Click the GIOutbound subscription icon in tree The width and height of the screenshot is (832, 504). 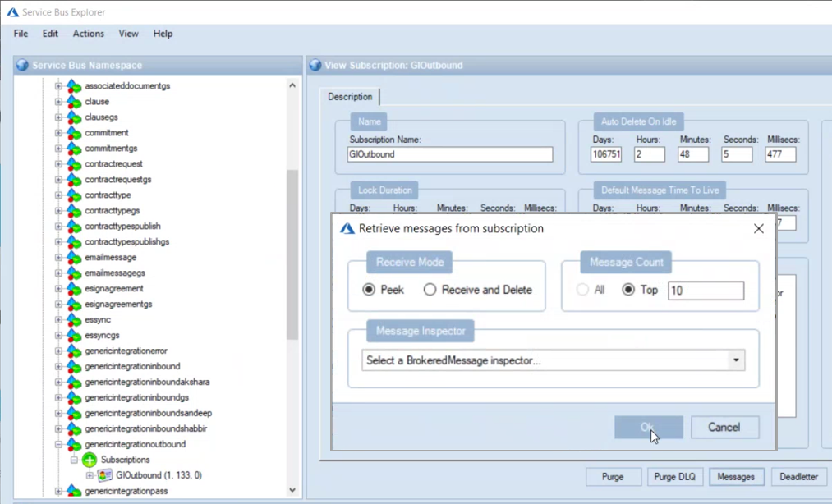pos(105,475)
